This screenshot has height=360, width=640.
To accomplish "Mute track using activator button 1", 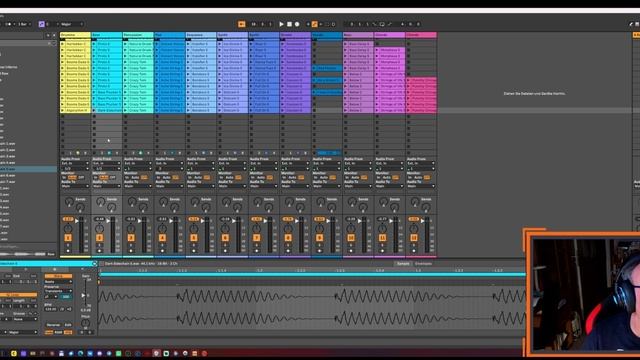I will (x=68, y=238).
